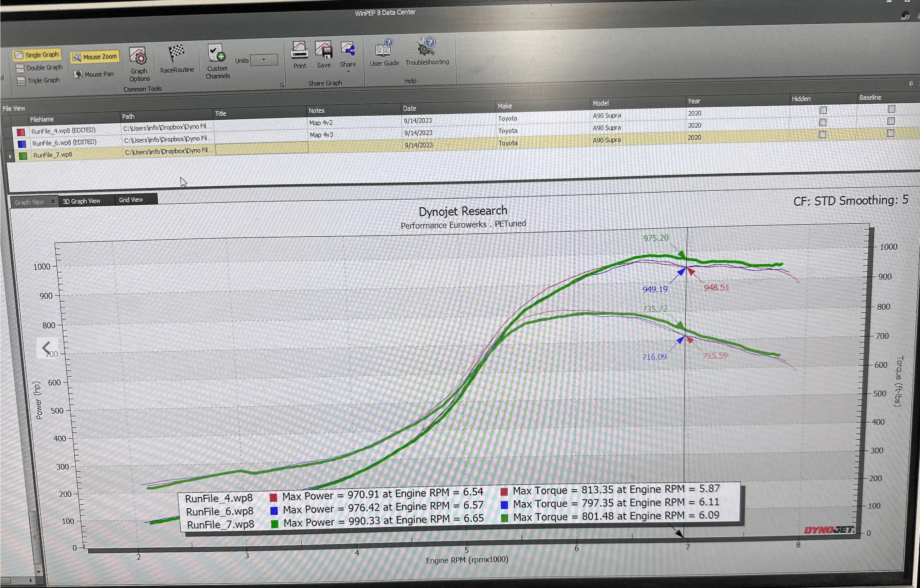Expand Common Tools dialog launcher

coord(282,86)
